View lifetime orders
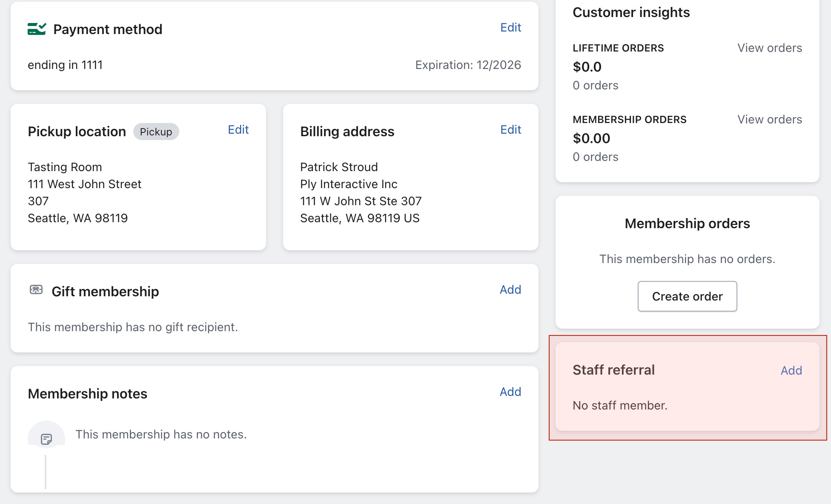The width and height of the screenshot is (831, 504). click(769, 48)
